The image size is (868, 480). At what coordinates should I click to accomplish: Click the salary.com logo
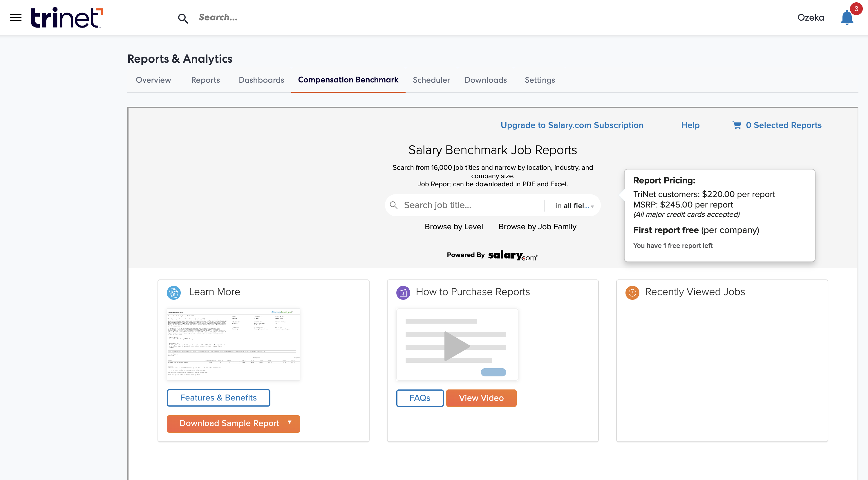513,255
